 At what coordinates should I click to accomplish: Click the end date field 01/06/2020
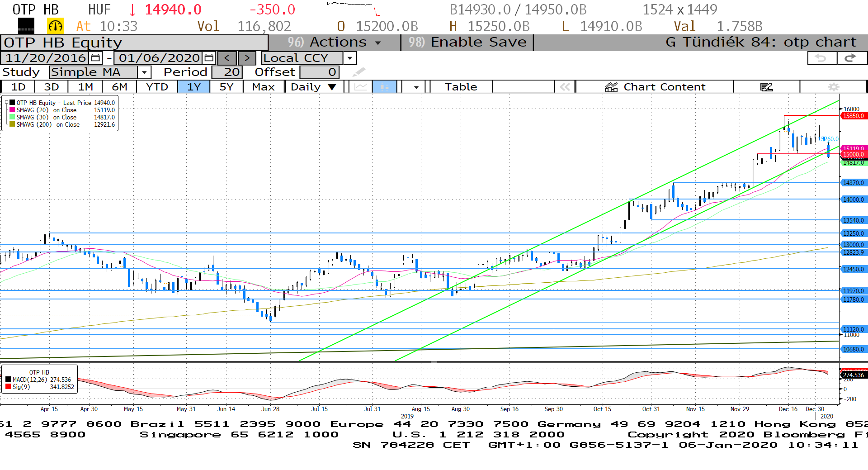coord(159,58)
